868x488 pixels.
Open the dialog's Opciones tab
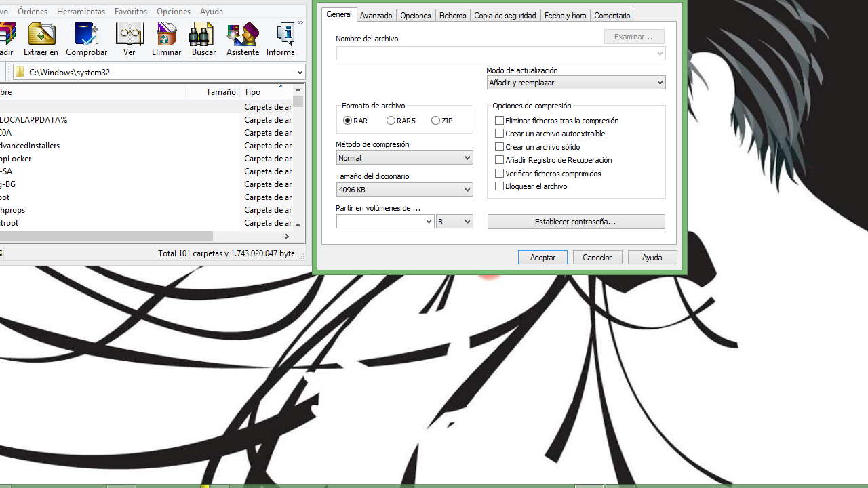[416, 16]
